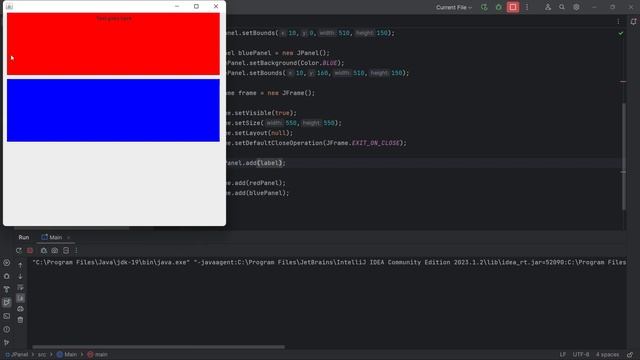
Task: Open the topmost circular sidebar tool icon
Action: [7, 263]
